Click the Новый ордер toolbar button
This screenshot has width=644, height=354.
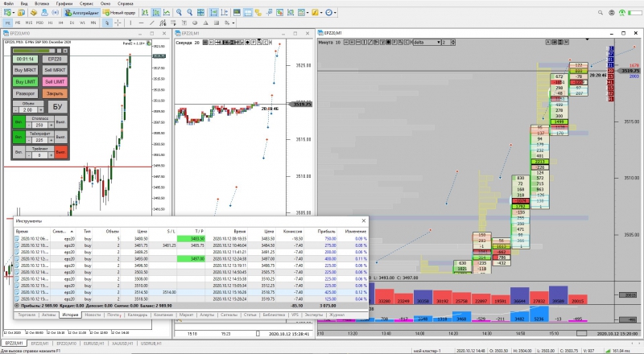pos(119,13)
